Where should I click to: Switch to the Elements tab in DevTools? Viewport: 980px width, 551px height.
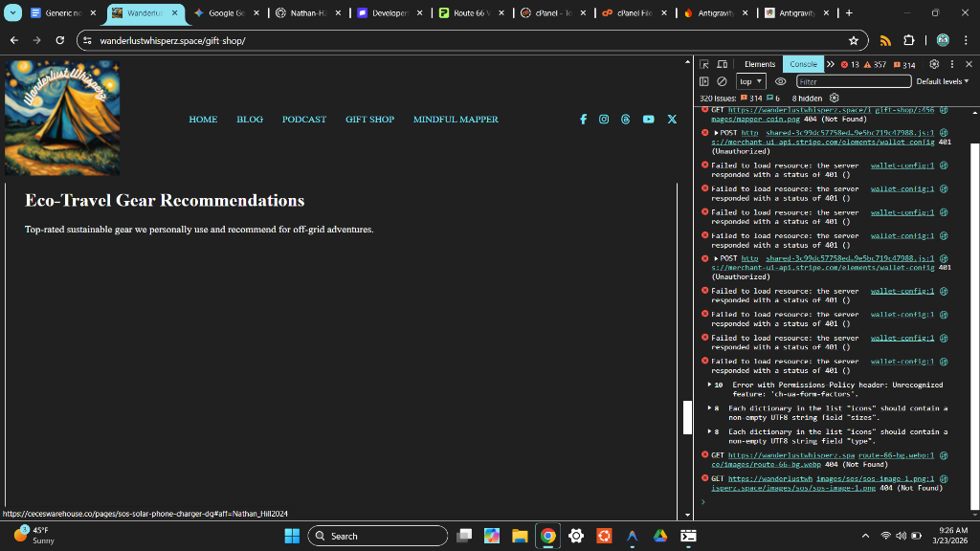click(x=760, y=64)
